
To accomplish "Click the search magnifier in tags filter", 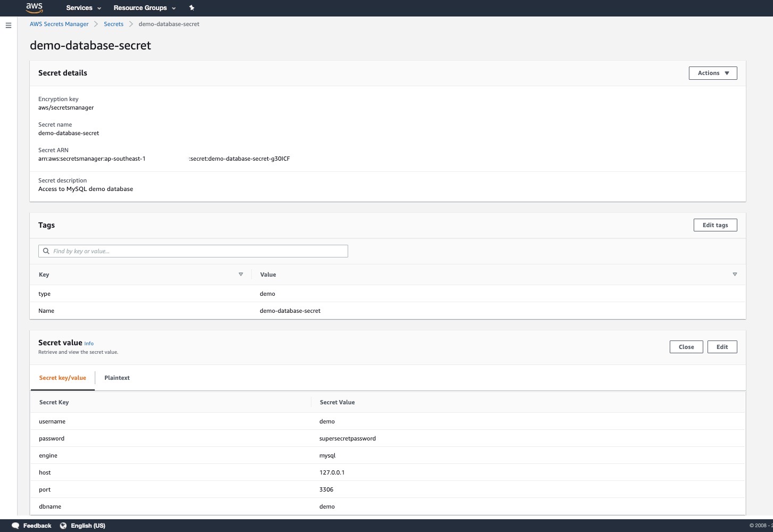I will click(46, 251).
